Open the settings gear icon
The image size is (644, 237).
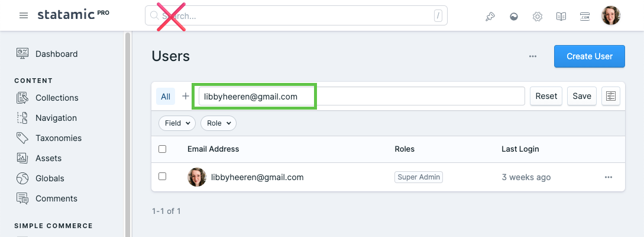click(x=537, y=17)
